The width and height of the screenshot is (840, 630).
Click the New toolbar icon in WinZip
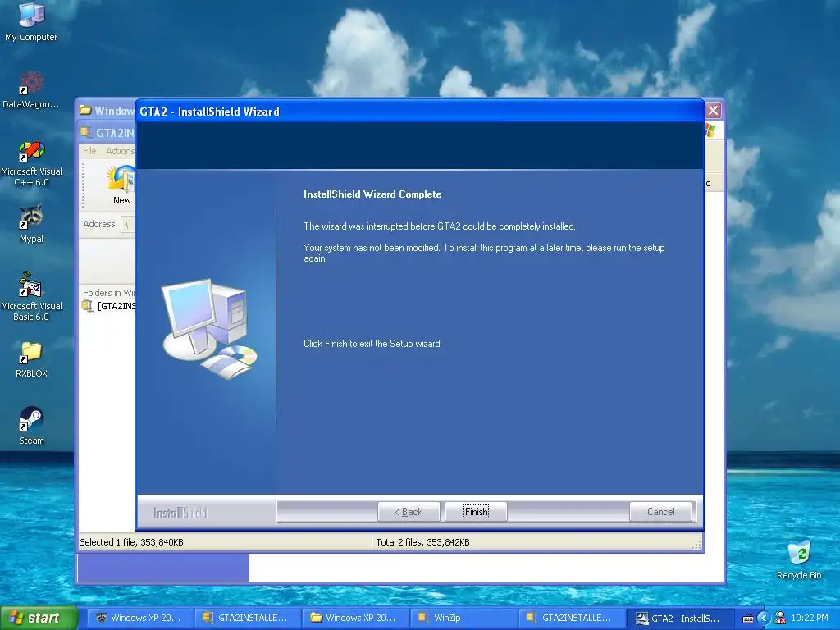121,185
